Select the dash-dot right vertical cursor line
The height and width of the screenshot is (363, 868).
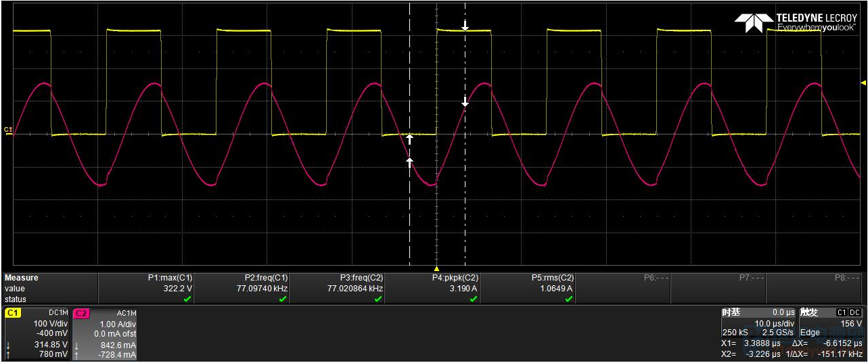[465, 133]
